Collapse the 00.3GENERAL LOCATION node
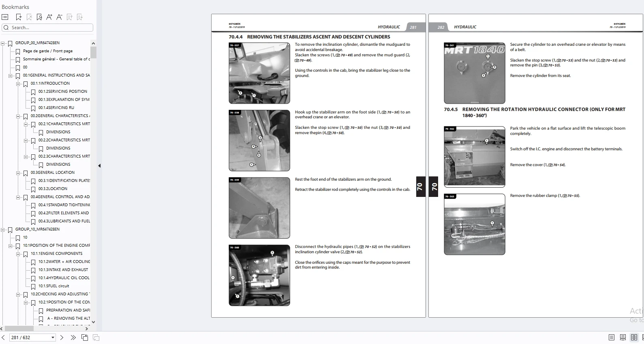The height and width of the screenshot is (344, 644). point(18,173)
